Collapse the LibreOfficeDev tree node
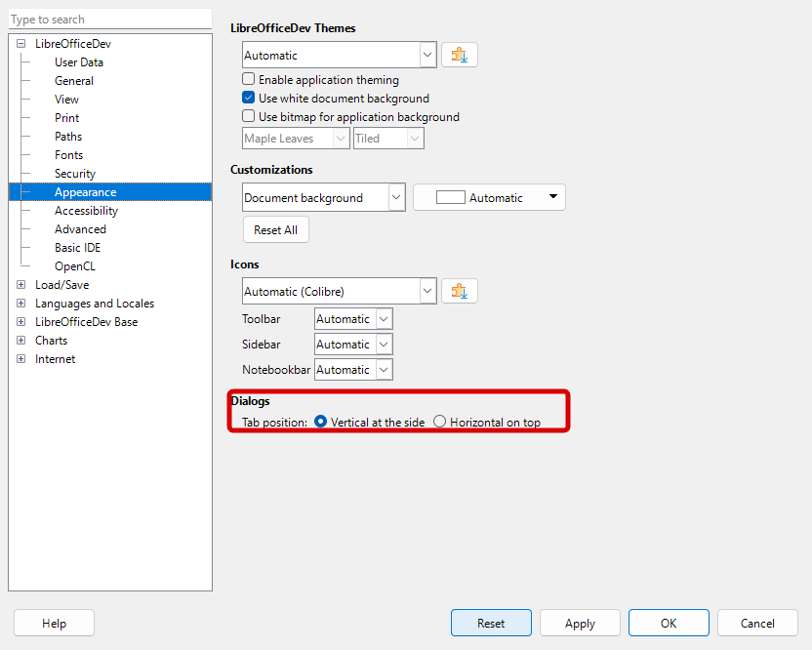Viewport: 812px width, 650px height. 21,44
